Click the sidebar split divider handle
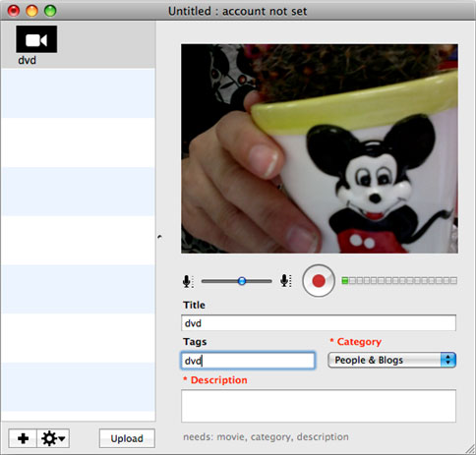 [159, 237]
